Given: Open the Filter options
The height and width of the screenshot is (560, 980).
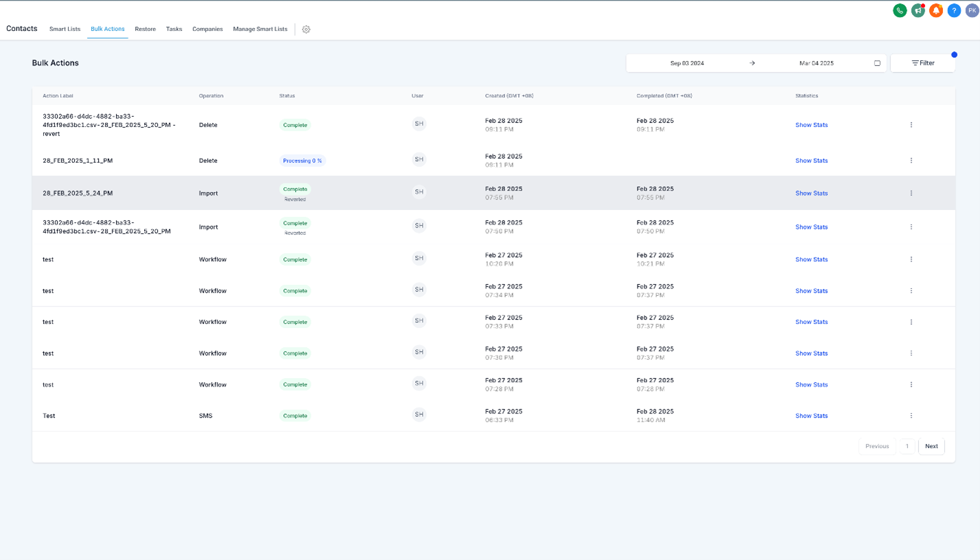Looking at the screenshot, I should [x=922, y=63].
